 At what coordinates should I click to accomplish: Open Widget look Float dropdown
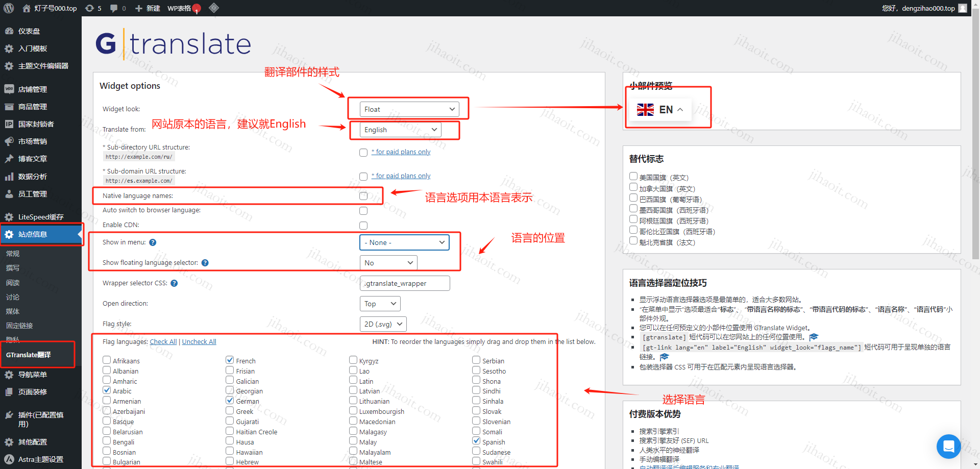click(x=409, y=109)
